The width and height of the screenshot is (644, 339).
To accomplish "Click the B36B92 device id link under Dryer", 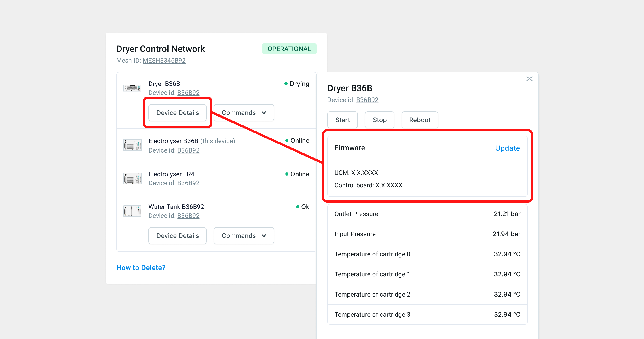I will pyautogui.click(x=189, y=93).
